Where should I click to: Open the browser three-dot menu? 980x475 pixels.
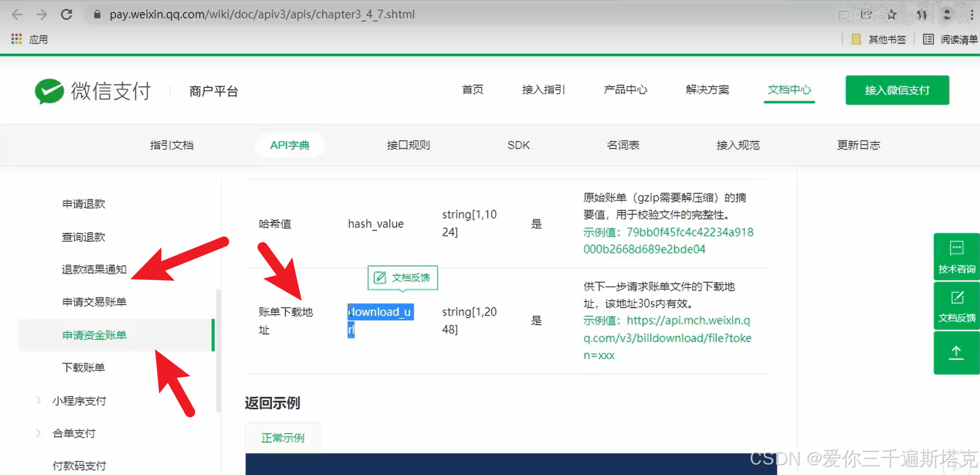tap(972, 14)
